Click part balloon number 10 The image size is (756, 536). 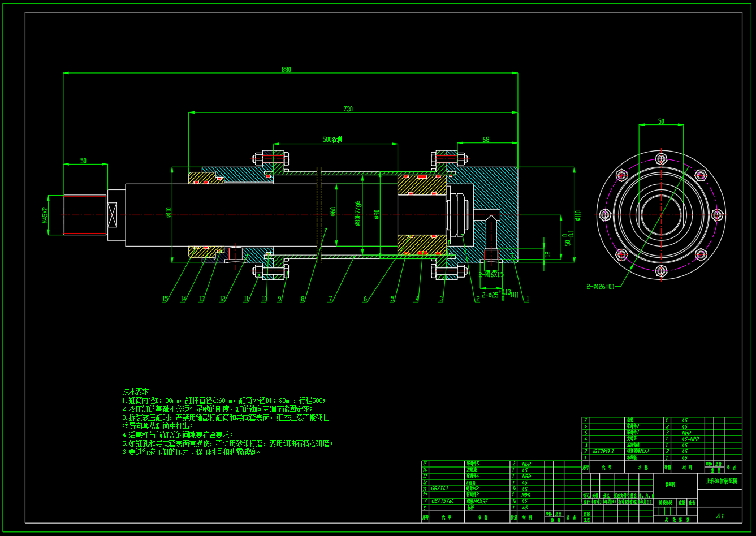pos(263,299)
